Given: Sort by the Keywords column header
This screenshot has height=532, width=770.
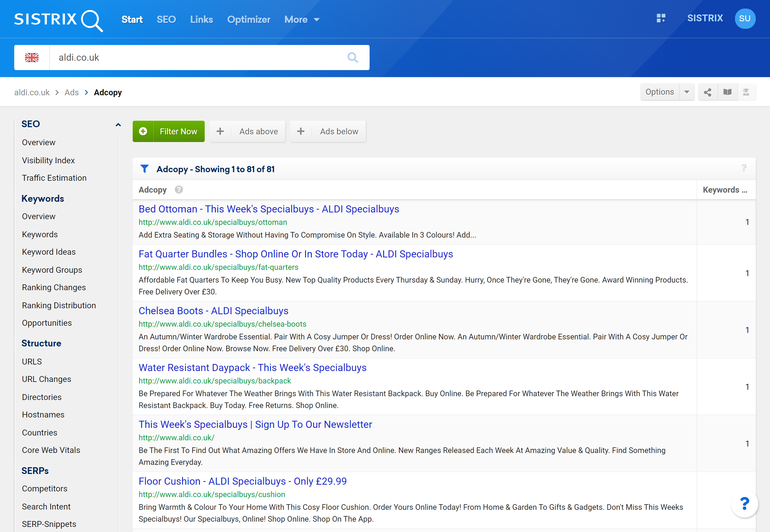Looking at the screenshot, I should pyautogui.click(x=725, y=190).
